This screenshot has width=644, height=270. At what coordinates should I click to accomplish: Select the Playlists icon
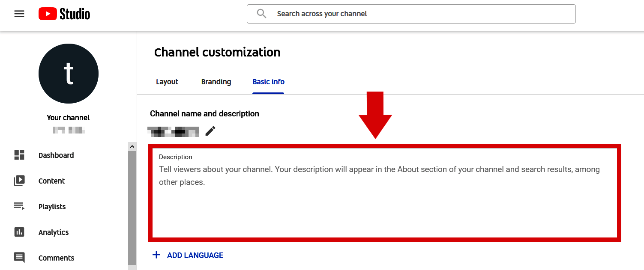coord(19,206)
